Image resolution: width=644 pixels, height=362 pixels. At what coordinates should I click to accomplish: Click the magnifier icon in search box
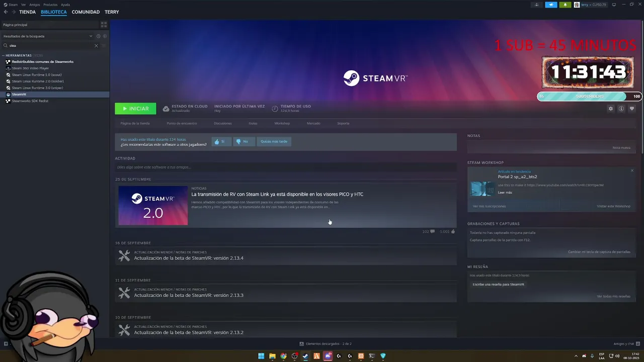(6, 46)
